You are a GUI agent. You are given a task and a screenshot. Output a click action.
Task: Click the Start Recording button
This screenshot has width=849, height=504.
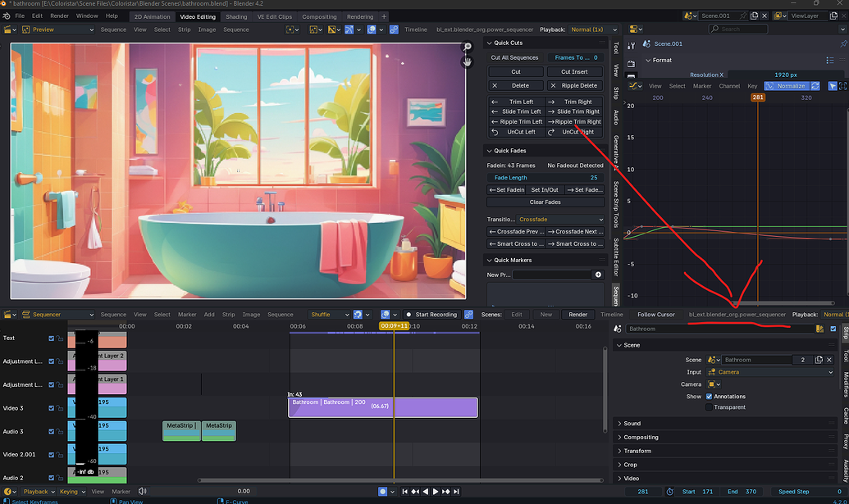[431, 314]
